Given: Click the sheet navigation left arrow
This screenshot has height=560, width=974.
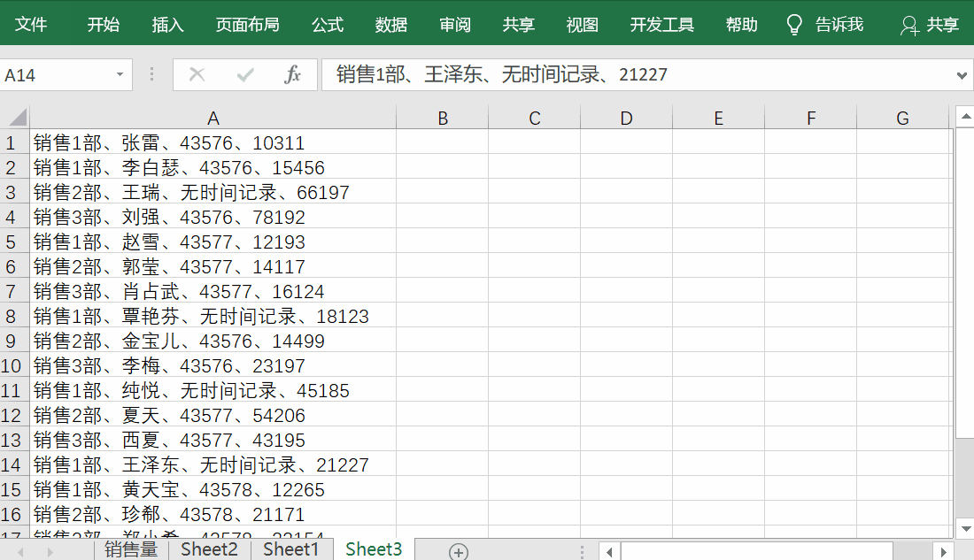Looking at the screenshot, I should click(x=20, y=552).
